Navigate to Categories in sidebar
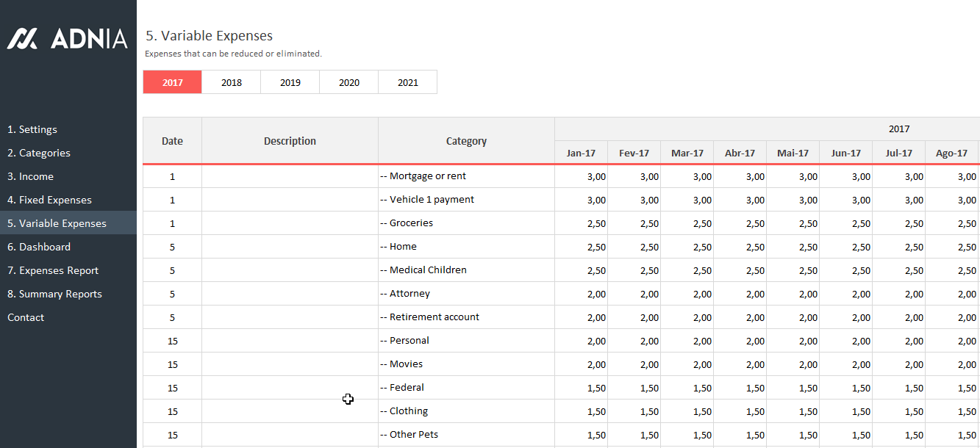Viewport: 980px width, 448px height. 39,153
